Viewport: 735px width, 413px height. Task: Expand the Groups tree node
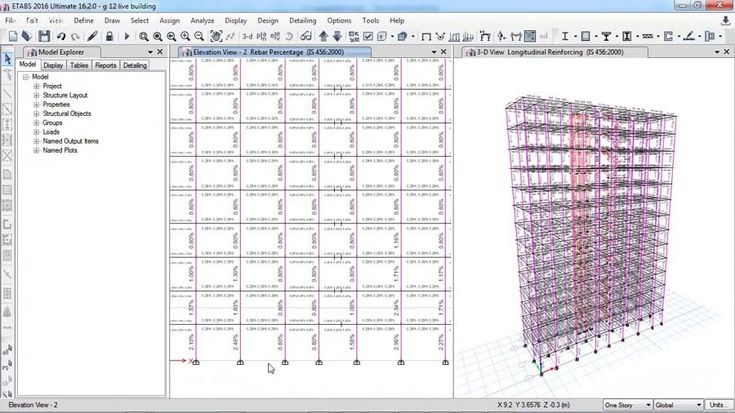pyautogui.click(x=36, y=123)
